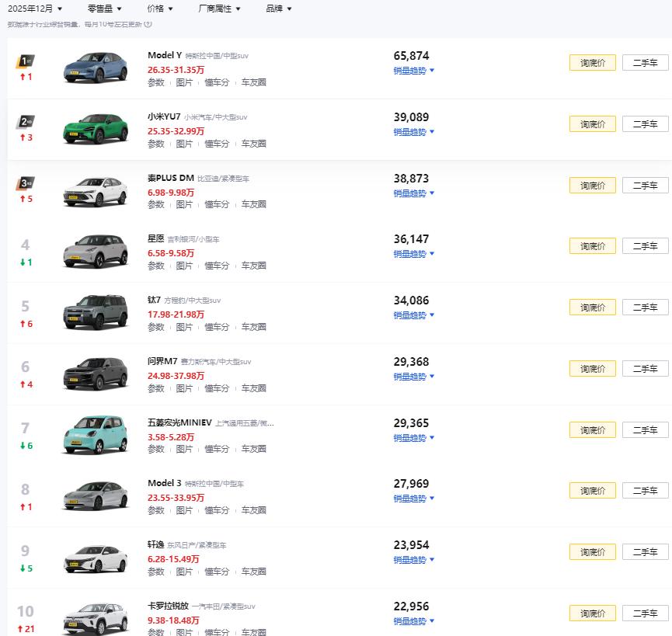The width and height of the screenshot is (672, 636).
Task: Open 车友圈 link under 小米YU7
Action: 253,144
